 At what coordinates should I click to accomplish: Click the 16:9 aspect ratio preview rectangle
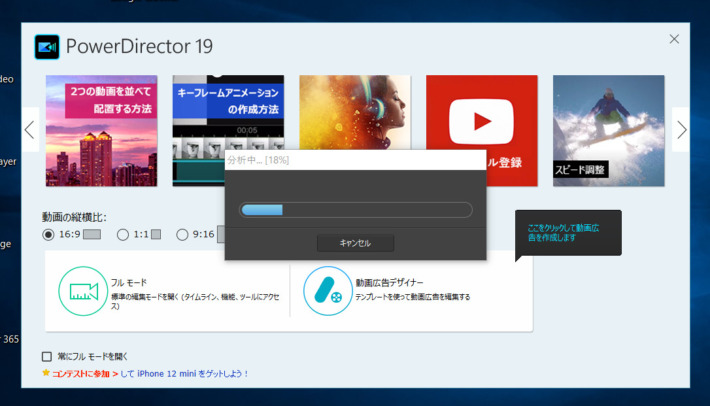point(92,235)
